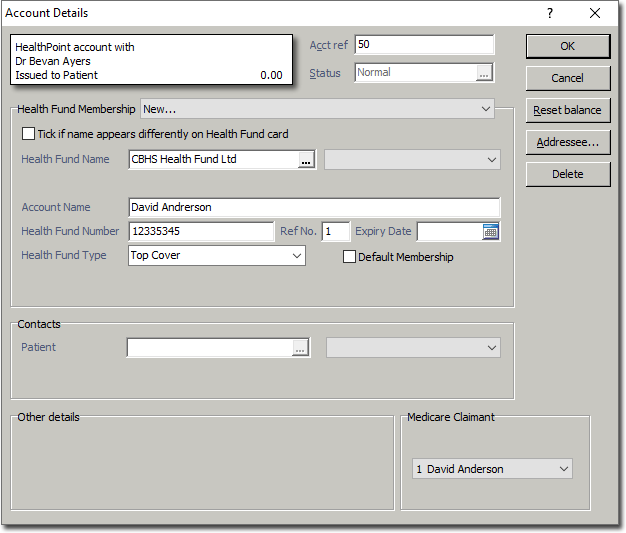Image resolution: width=626 pixels, height=533 pixels.
Task: Click ellipsis button in Status field
Action: pos(484,73)
